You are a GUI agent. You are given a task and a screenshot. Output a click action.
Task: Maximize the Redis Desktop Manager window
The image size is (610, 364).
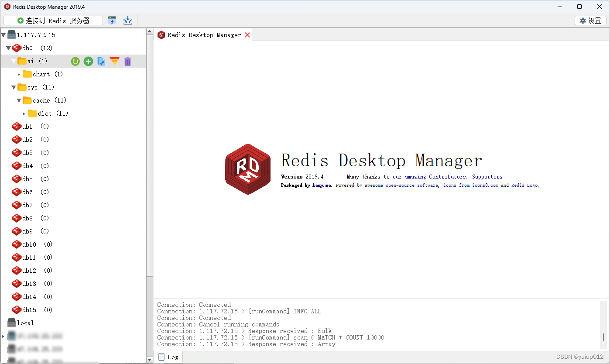[579, 7]
